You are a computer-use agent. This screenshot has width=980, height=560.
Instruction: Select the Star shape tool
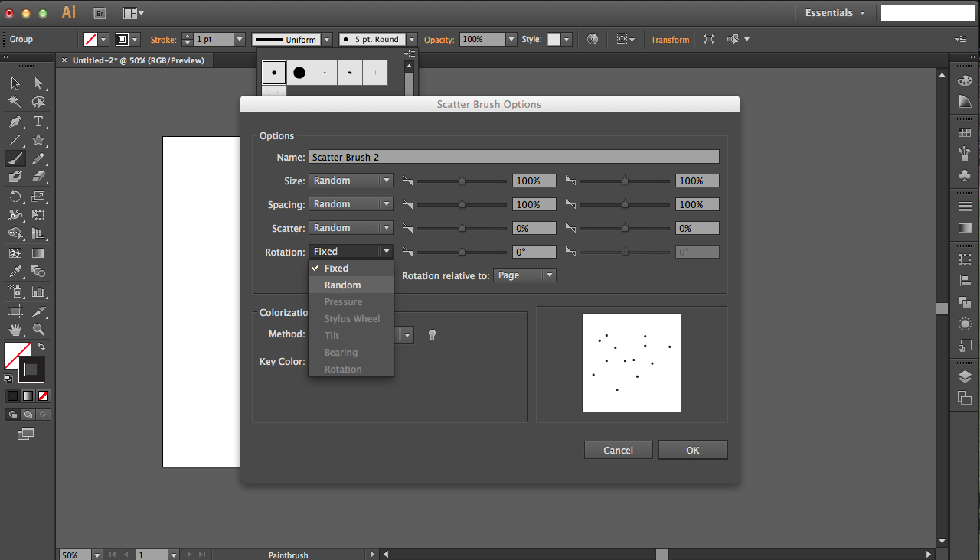coord(38,141)
